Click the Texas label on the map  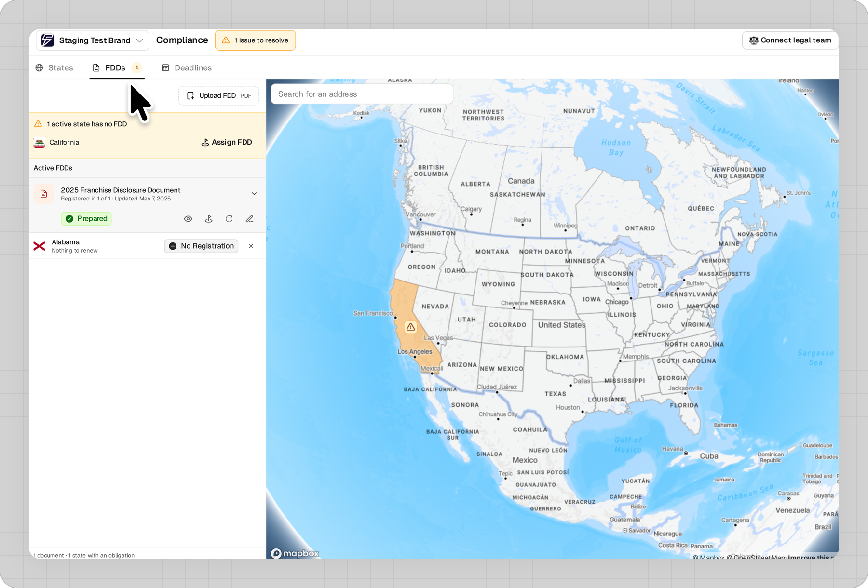coord(556,394)
